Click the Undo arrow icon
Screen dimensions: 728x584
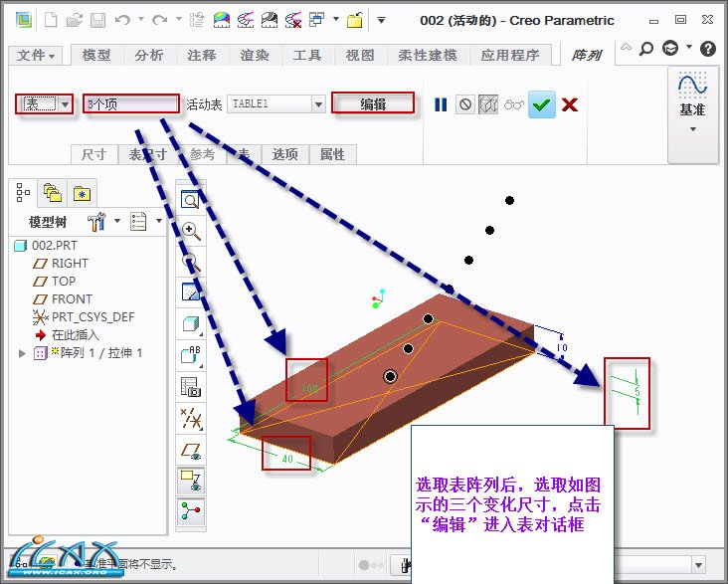click(122, 20)
